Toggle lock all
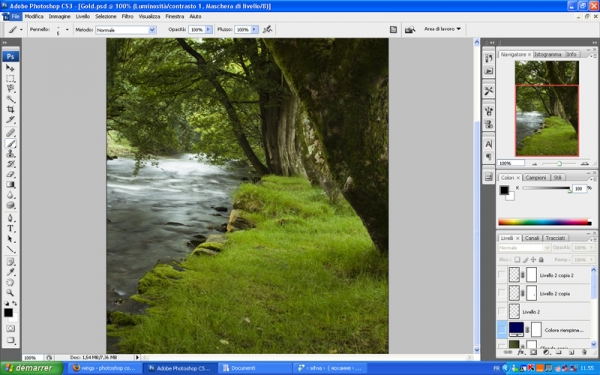This screenshot has width=600, height=375. tap(541, 259)
